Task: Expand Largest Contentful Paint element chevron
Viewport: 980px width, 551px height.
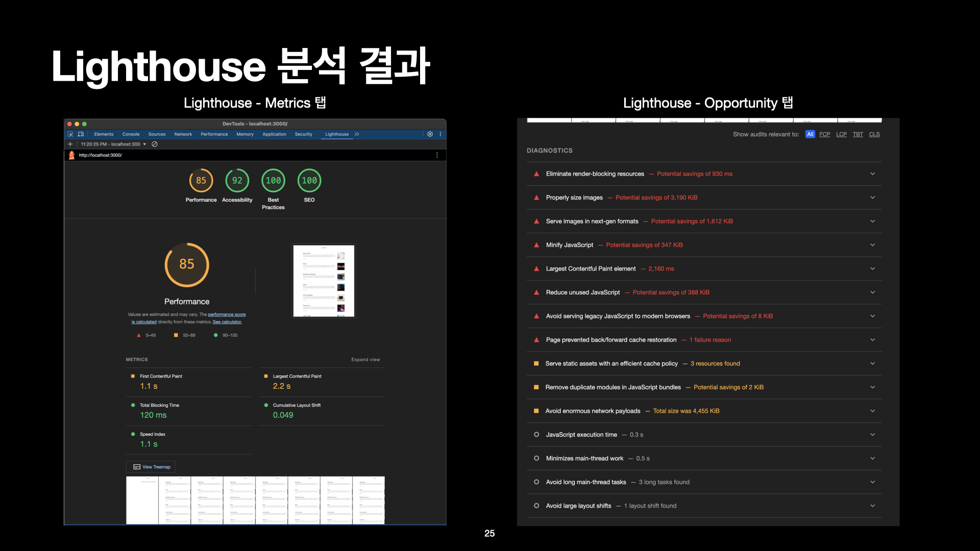Action: point(872,269)
